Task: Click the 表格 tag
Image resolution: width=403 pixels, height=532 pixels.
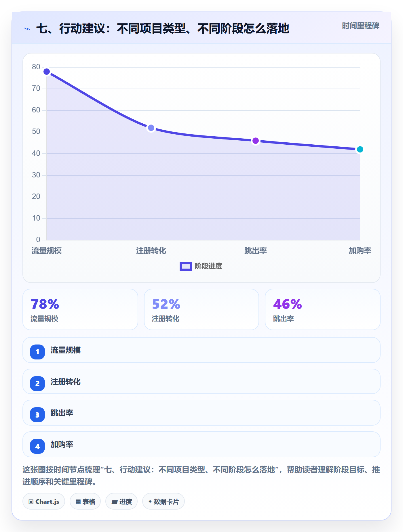Action: point(85,501)
